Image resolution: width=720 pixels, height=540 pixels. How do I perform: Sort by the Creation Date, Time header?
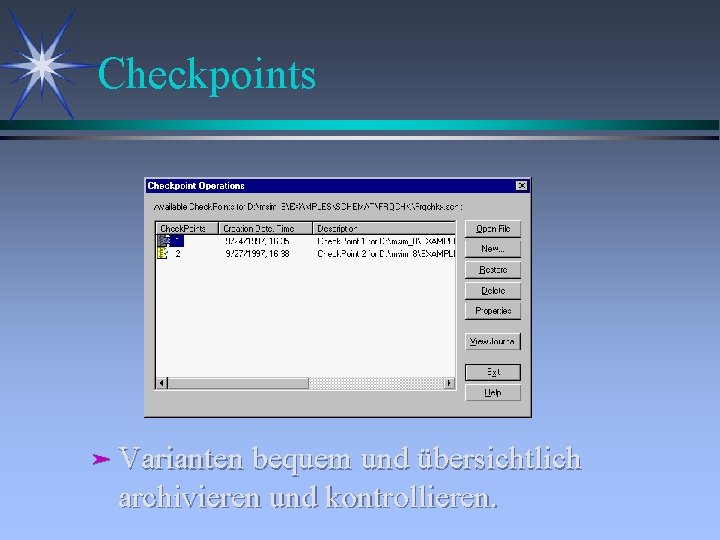265,228
